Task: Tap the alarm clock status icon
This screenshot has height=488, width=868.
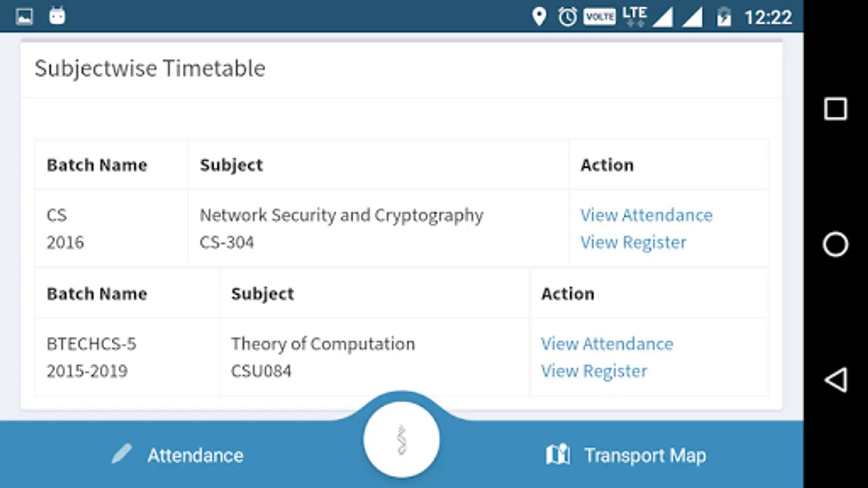Action: pos(567,17)
